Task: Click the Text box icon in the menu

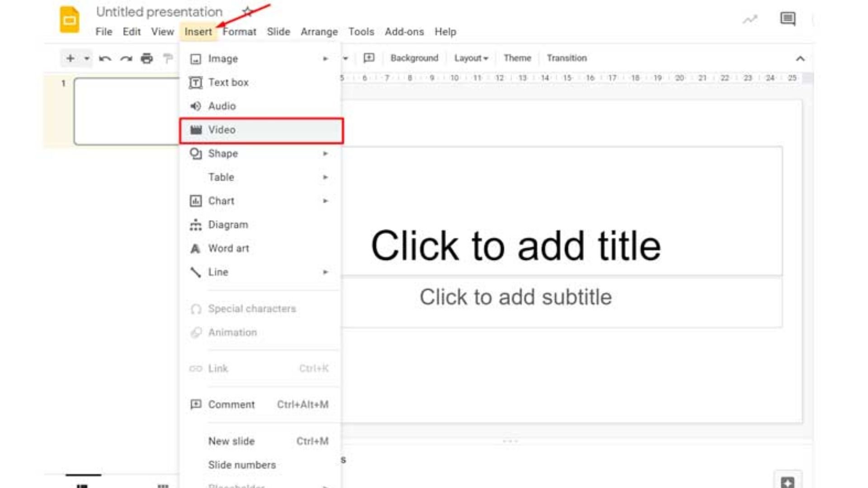Action: 195,83
